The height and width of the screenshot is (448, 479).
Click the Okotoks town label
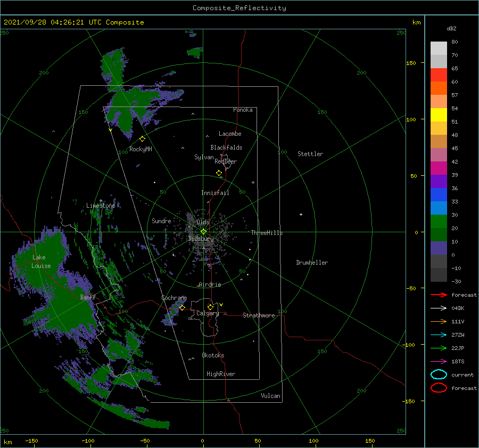coord(213,355)
